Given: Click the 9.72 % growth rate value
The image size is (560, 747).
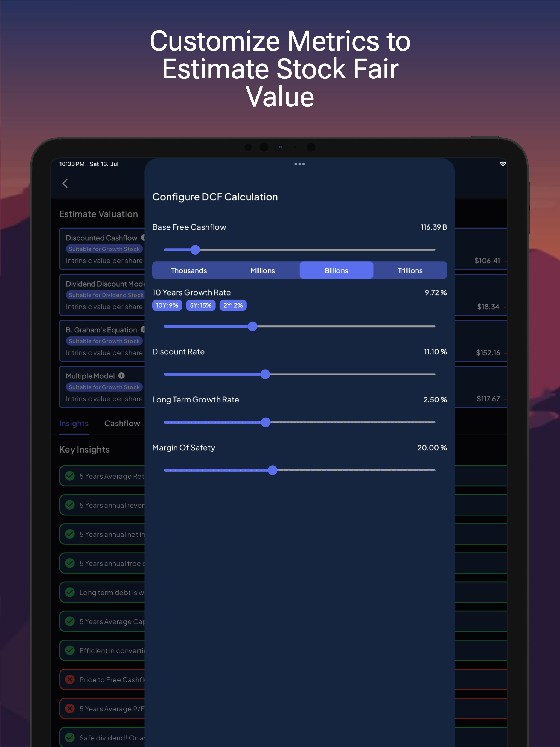Looking at the screenshot, I should click(436, 293).
